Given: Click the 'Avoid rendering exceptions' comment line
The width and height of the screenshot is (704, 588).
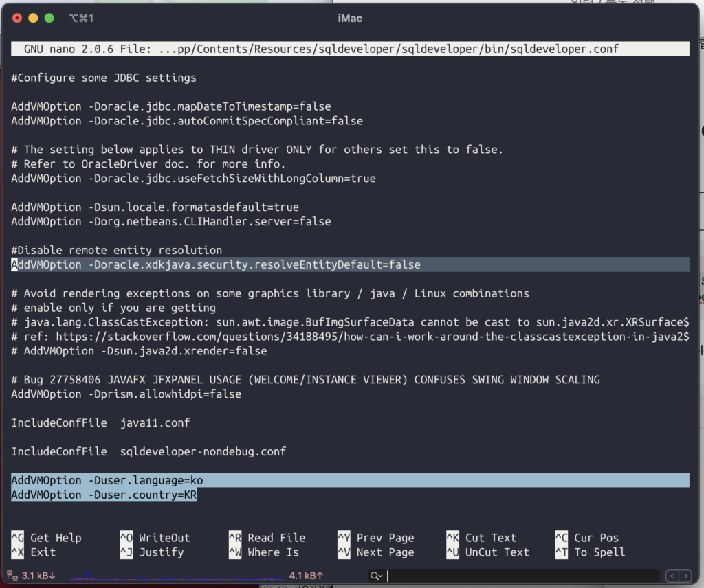Looking at the screenshot, I should [x=269, y=293].
